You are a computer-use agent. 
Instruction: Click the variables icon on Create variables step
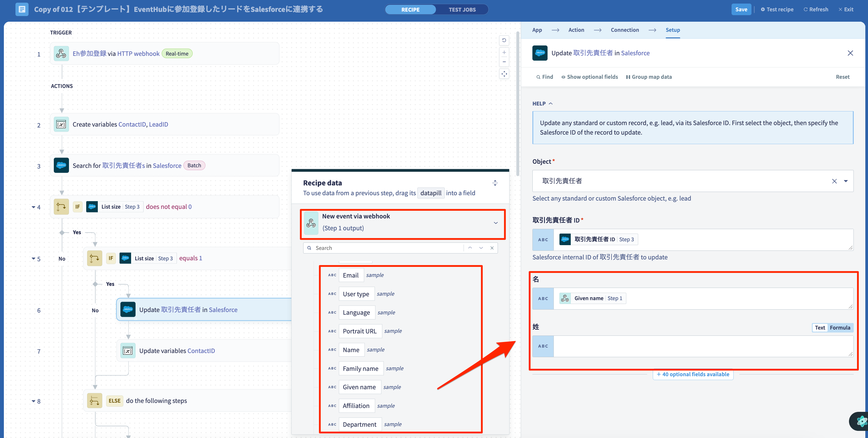[61, 124]
